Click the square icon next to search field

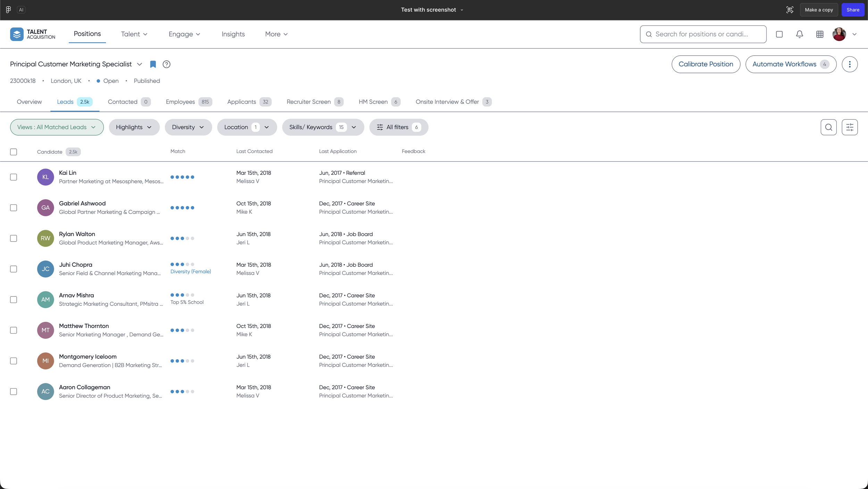coord(779,34)
